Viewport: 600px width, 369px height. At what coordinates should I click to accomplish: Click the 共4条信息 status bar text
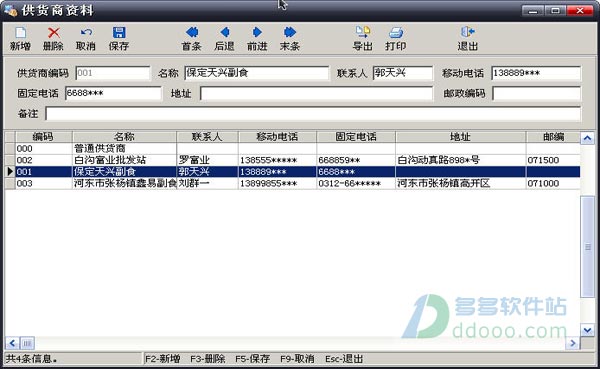(x=31, y=359)
